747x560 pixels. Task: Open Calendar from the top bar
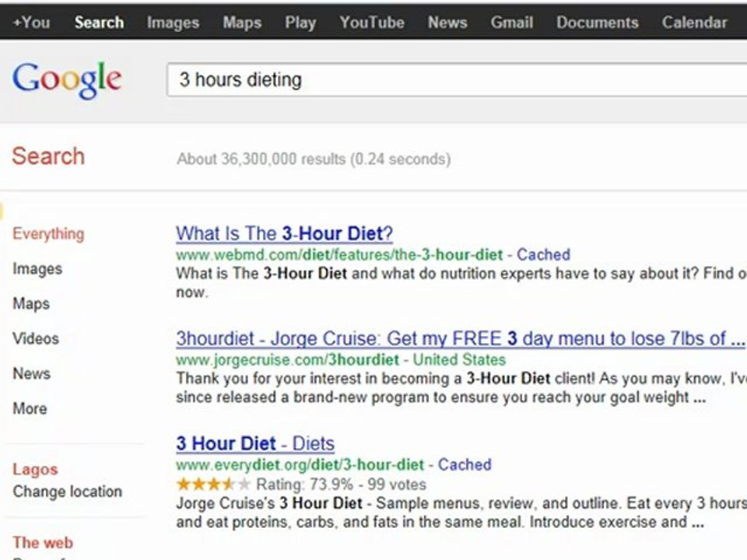click(694, 23)
